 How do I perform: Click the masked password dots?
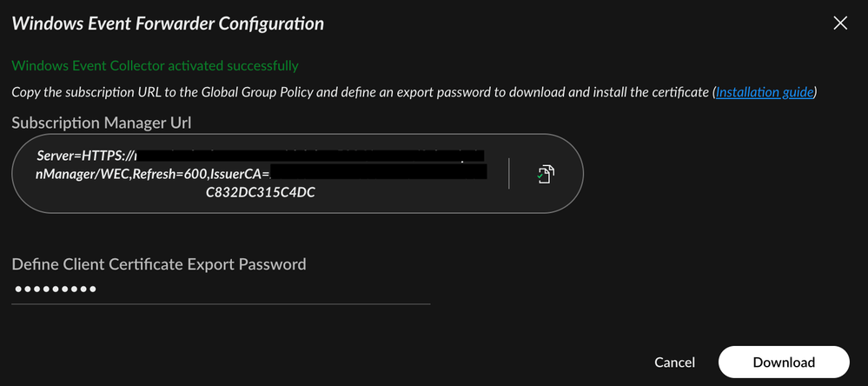click(55, 289)
